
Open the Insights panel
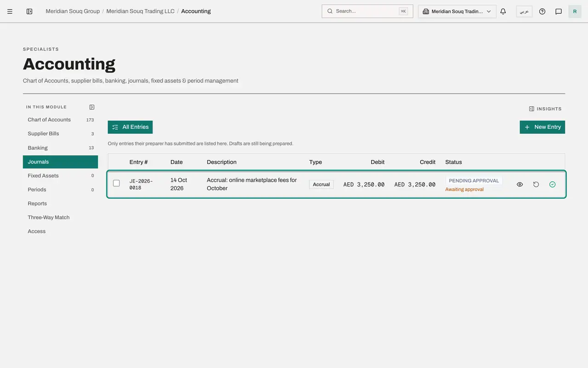tap(545, 109)
